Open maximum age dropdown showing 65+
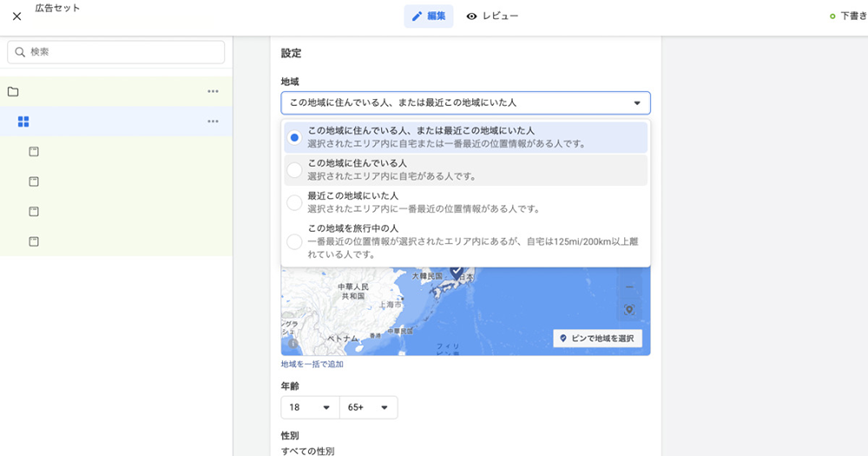 click(x=369, y=407)
